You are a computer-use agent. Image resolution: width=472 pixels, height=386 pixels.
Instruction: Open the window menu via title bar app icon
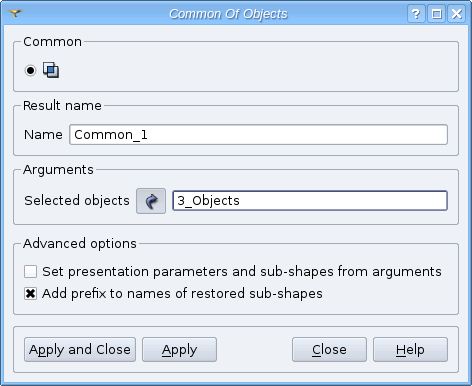(x=15, y=13)
